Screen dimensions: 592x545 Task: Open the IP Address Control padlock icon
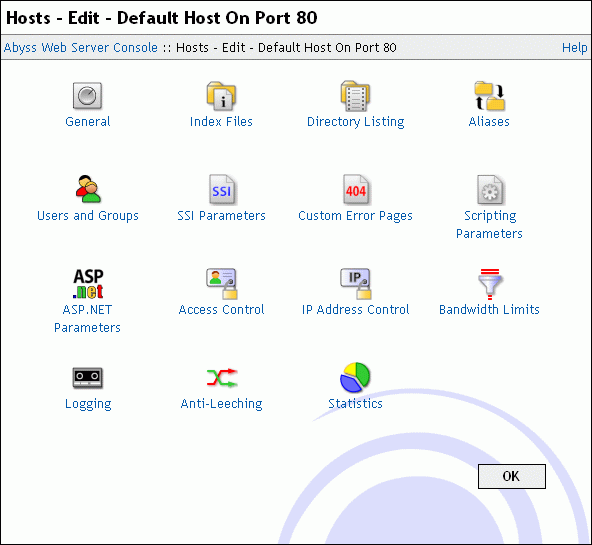356,283
